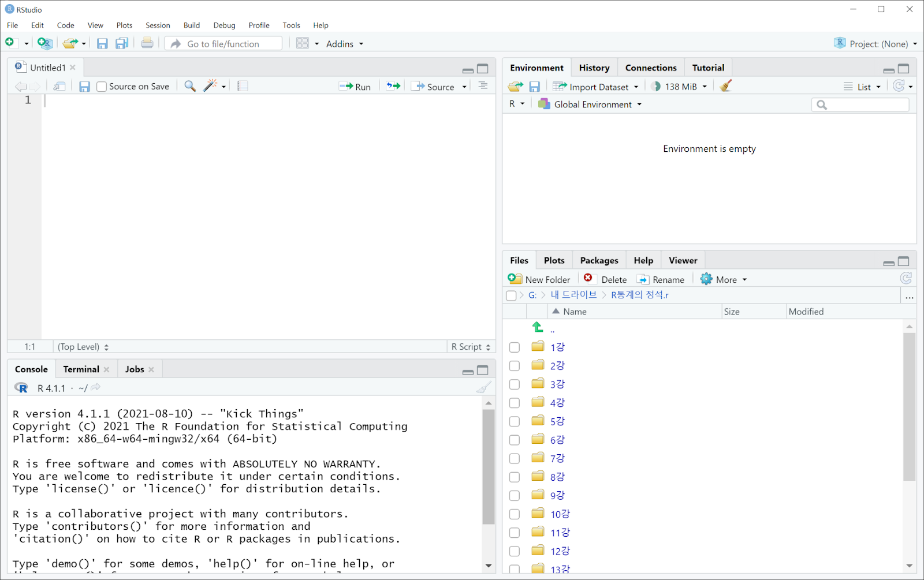
Task: Tick checkbox for folder 2강
Action: tap(515, 366)
